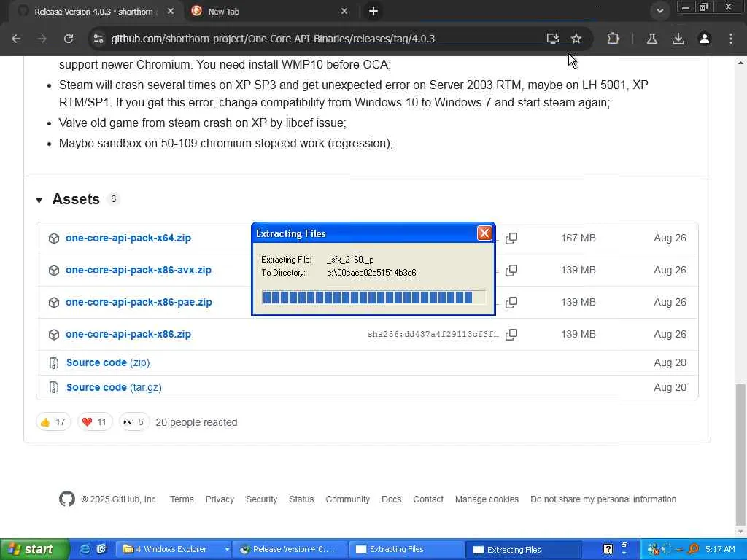Open the Docs footer link
The image size is (747, 560).
click(391, 499)
